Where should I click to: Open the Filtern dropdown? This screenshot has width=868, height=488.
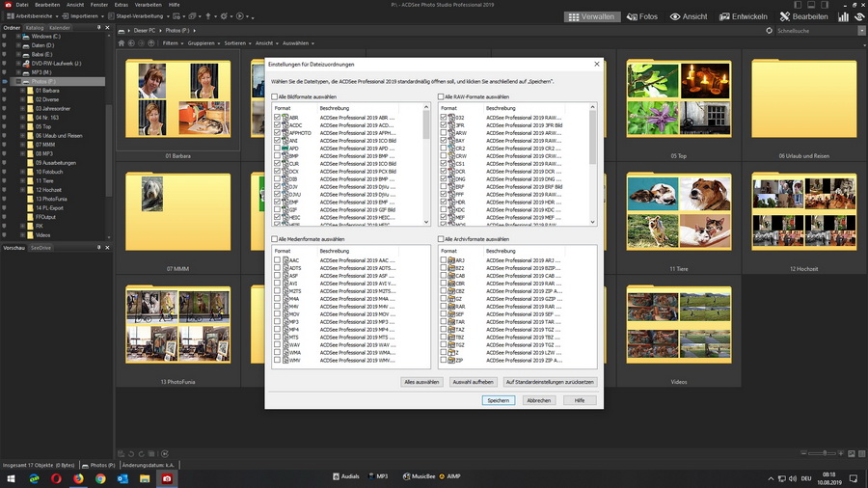pos(172,43)
